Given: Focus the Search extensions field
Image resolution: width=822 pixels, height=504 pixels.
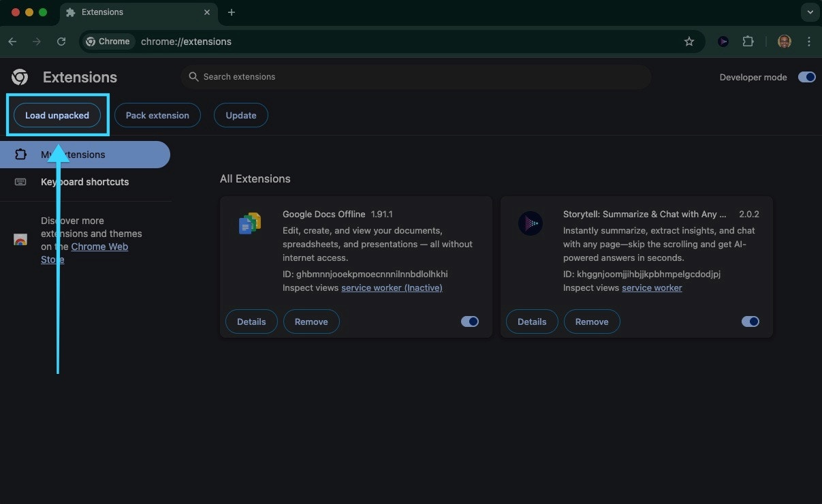Looking at the screenshot, I should point(415,77).
